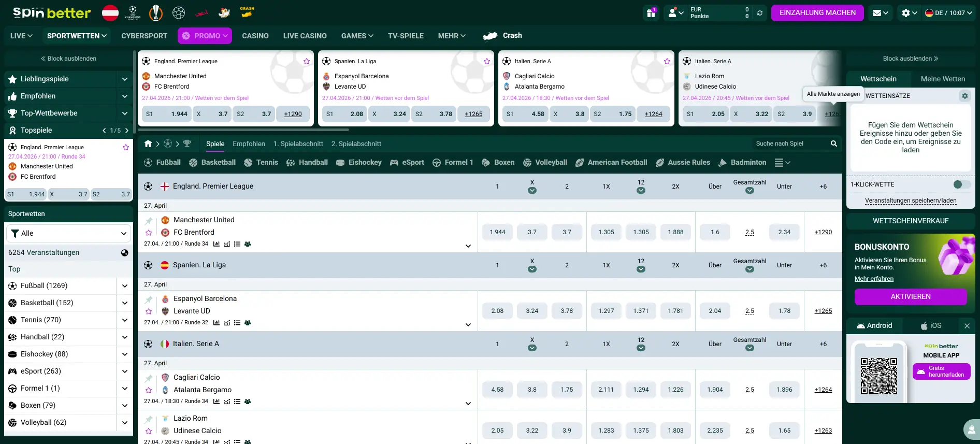
Task: Star the Manchester United match in list
Action: (x=149, y=233)
